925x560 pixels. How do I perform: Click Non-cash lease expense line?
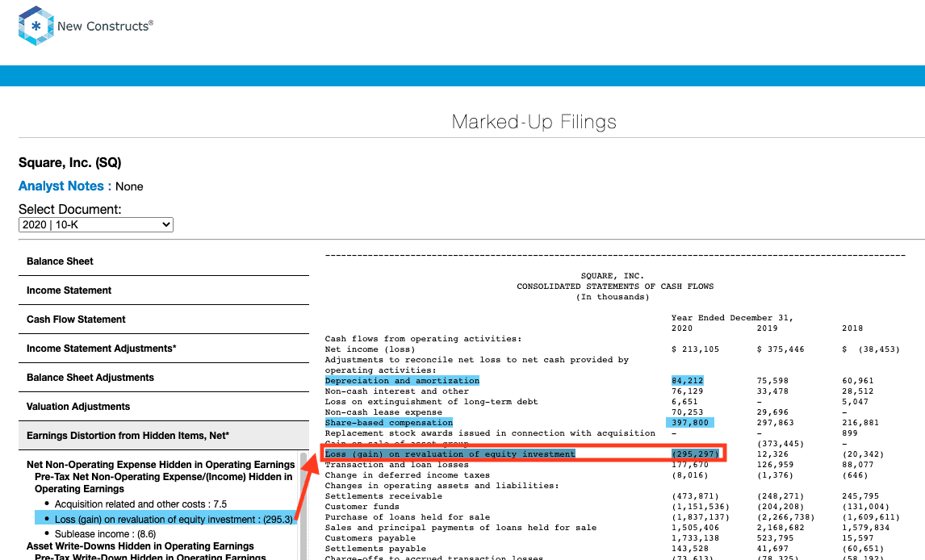click(383, 412)
